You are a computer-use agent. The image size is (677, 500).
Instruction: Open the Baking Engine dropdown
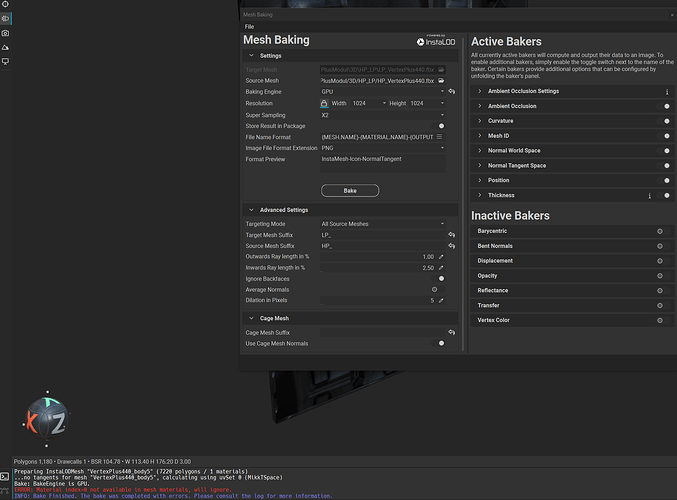[x=380, y=91]
